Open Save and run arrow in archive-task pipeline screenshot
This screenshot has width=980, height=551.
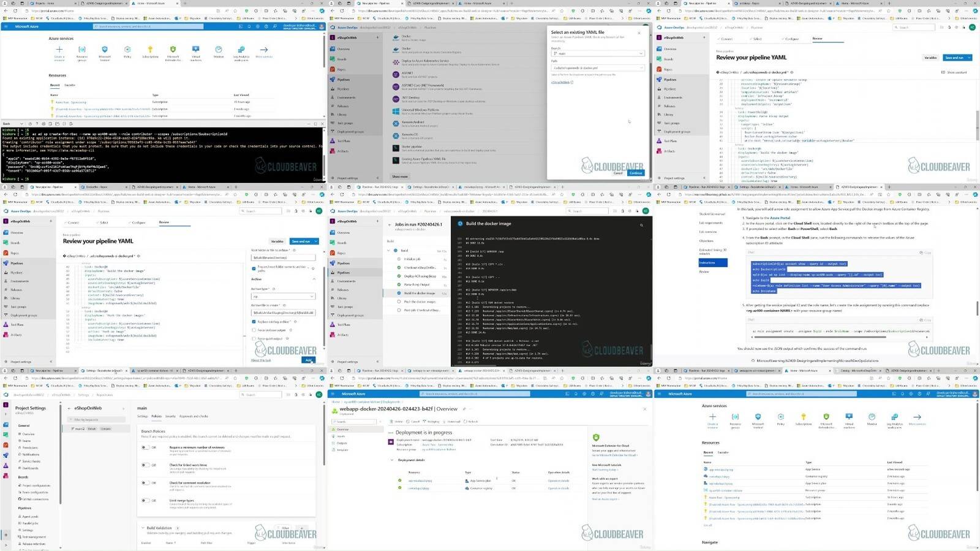(x=315, y=241)
